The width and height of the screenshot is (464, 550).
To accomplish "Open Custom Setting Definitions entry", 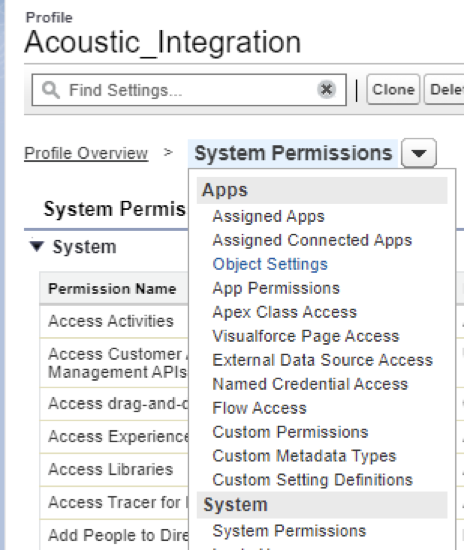I will [x=312, y=480].
